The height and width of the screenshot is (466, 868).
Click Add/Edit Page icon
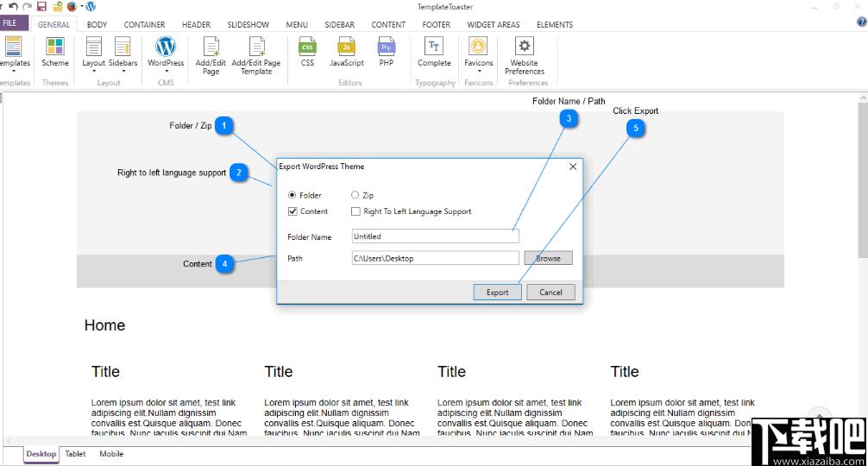(x=211, y=47)
